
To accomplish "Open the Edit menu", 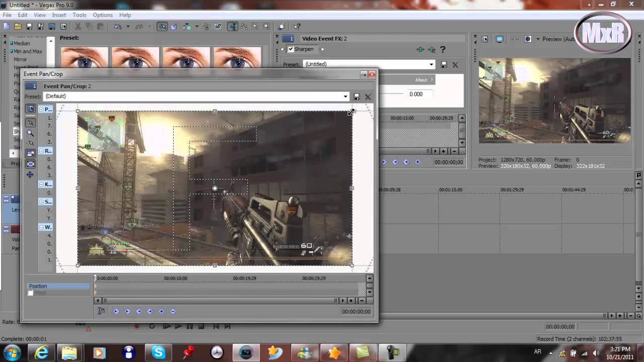I will pyautogui.click(x=23, y=15).
